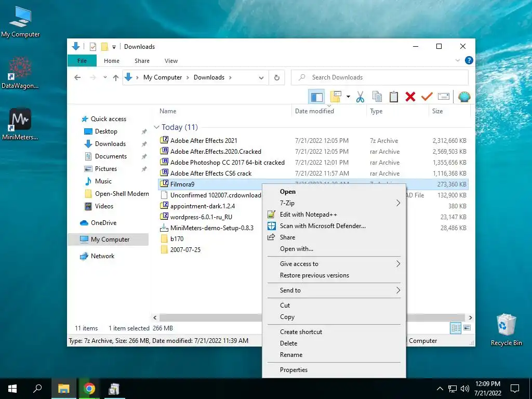This screenshot has height=399, width=532.
Task: Choose Delete from the context menu
Action: [288, 343]
